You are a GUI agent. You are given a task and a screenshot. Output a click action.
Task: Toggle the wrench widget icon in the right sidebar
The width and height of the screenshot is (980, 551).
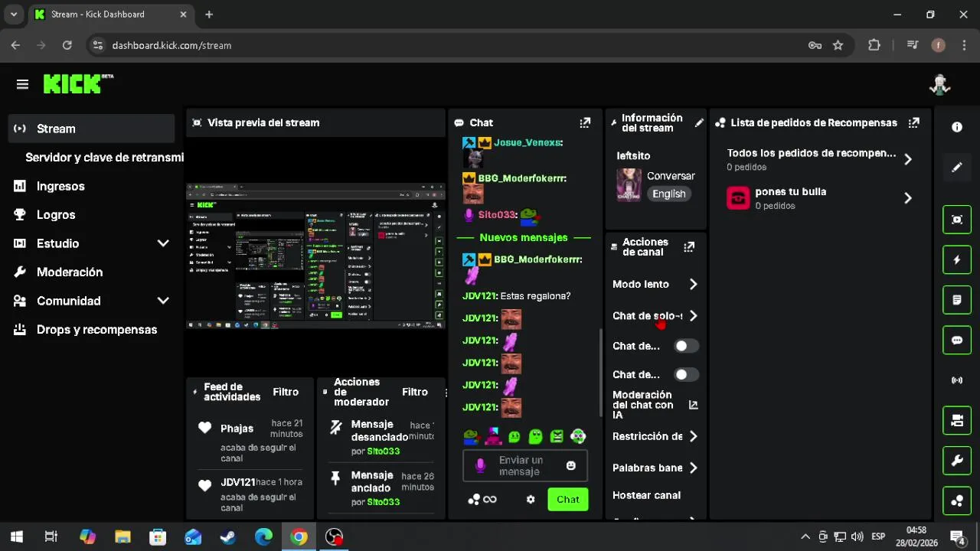pos(957,461)
